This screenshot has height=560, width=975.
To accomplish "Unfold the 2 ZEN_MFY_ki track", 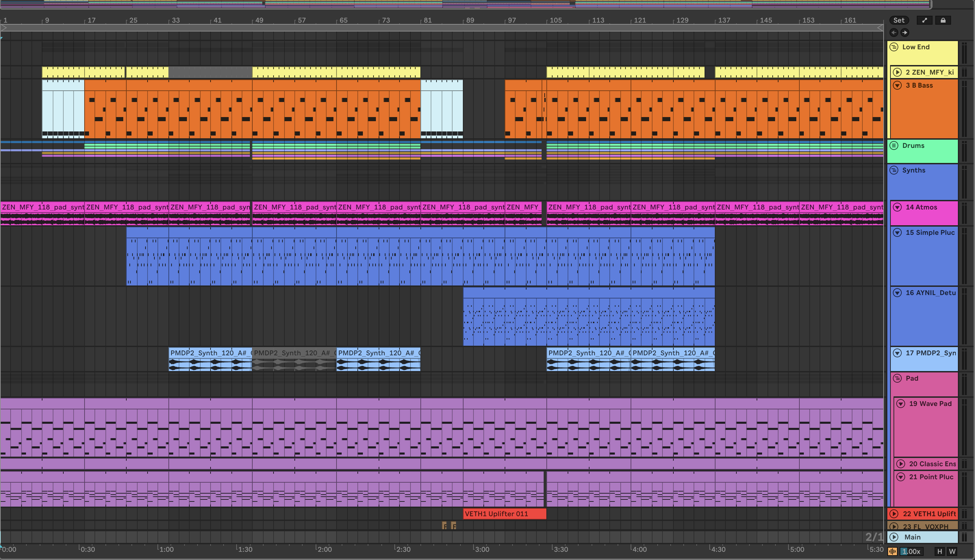I will (x=897, y=72).
